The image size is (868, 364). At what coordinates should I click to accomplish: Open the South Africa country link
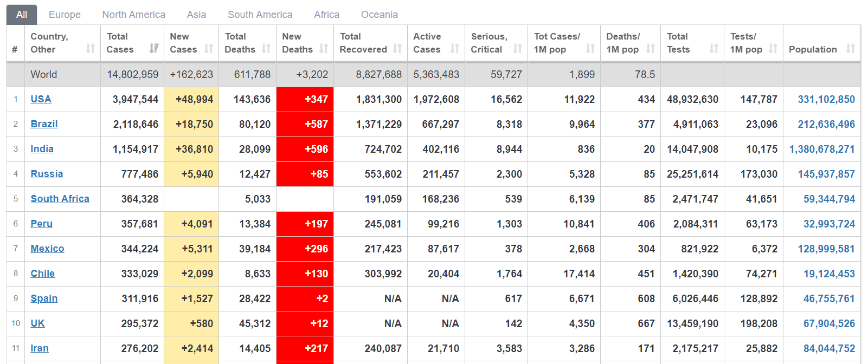60,199
